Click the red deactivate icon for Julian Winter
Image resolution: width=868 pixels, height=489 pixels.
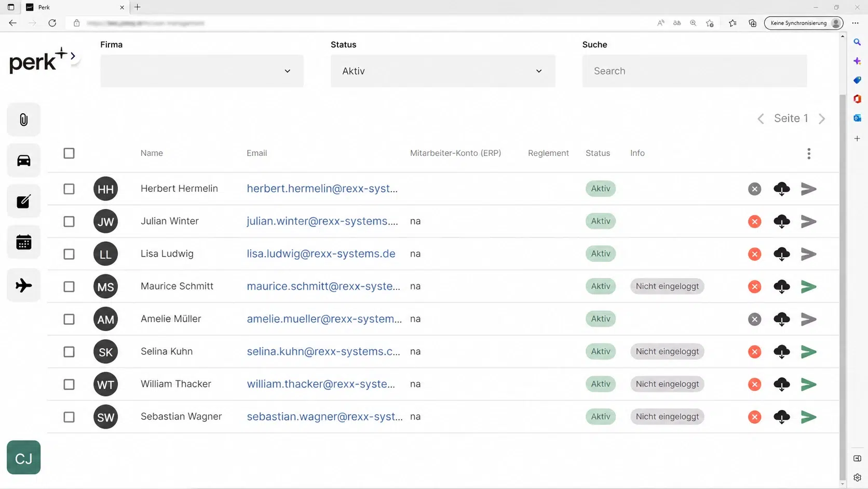click(x=755, y=221)
